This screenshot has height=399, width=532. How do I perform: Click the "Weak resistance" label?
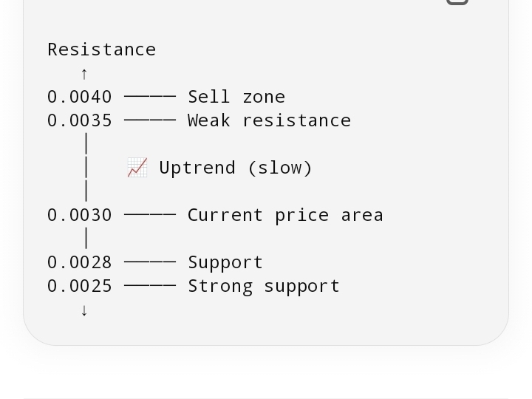[269, 120]
